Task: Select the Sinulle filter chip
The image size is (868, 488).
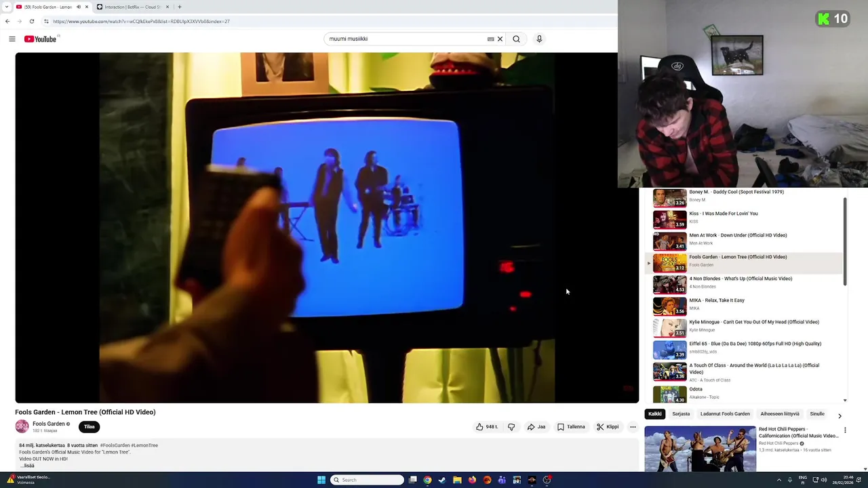Action: click(x=817, y=413)
